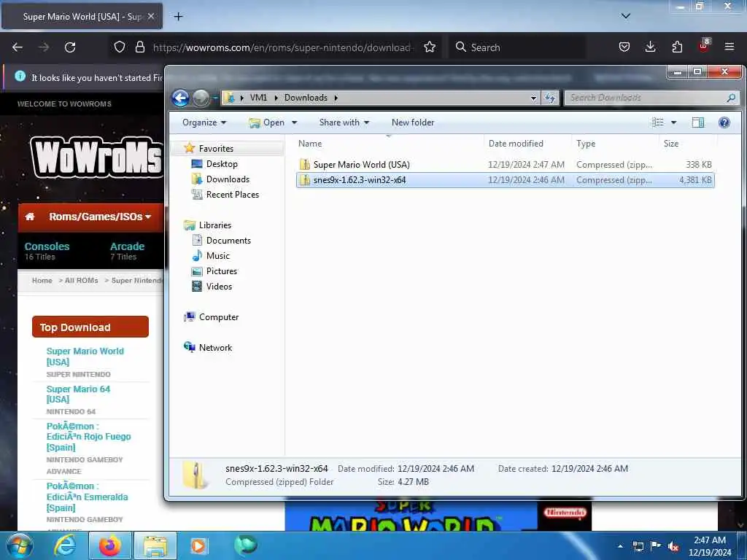Select Libraries in navigation pane

214,225
